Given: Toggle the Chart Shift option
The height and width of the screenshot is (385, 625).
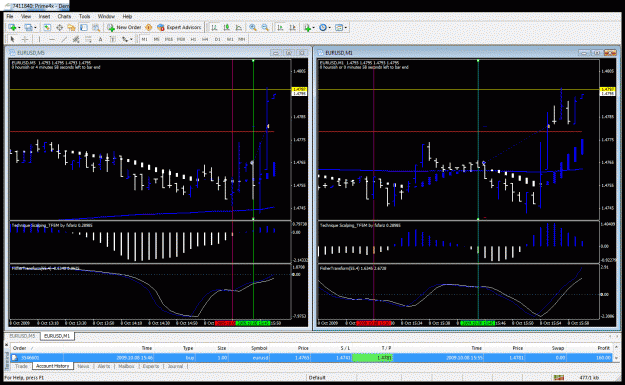Looking at the screenshot, I should coord(293,28).
